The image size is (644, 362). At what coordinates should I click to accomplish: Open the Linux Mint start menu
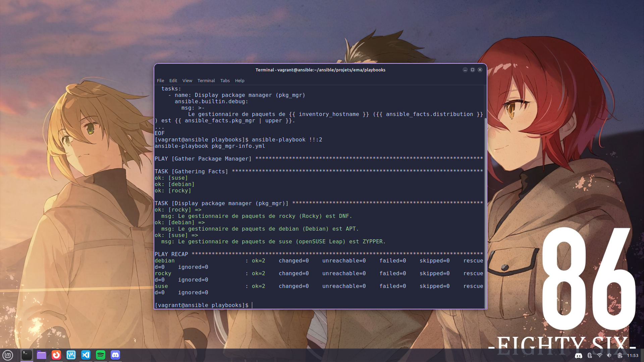[8, 355]
